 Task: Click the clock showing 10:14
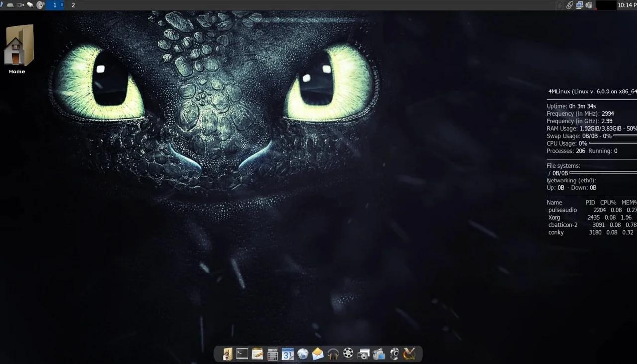627,5
